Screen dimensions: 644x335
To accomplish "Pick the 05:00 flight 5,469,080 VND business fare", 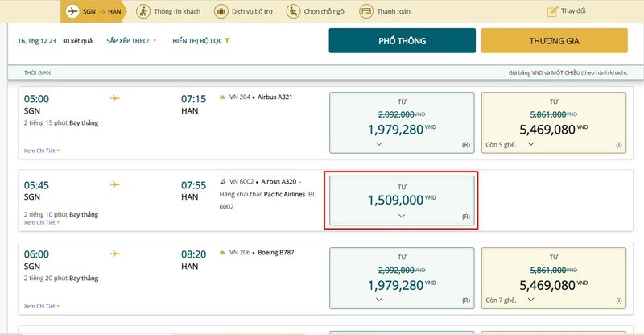I will (x=553, y=122).
